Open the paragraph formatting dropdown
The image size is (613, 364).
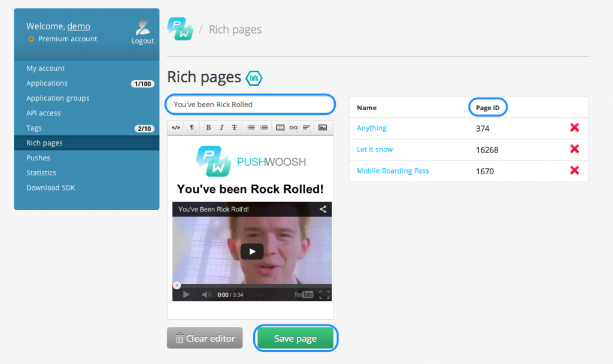192,128
